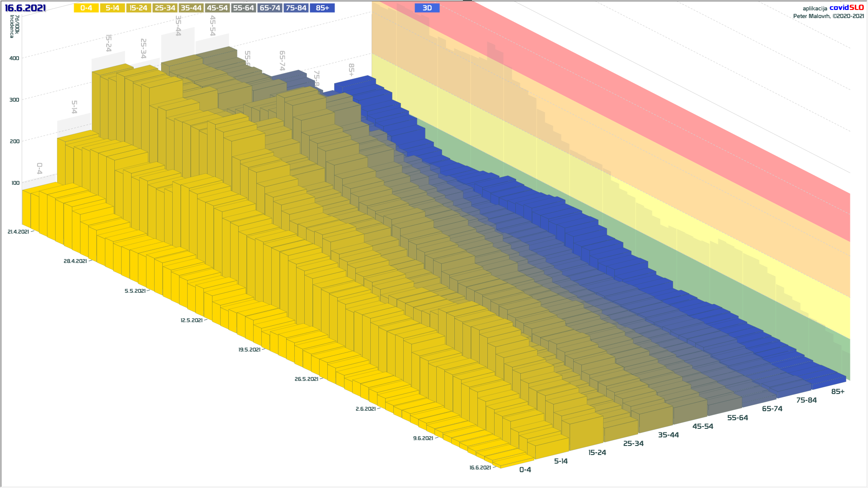This screenshot has height=488, width=868.
Task: Click the 0-4 label on the bottom axis
Action: coord(525,470)
